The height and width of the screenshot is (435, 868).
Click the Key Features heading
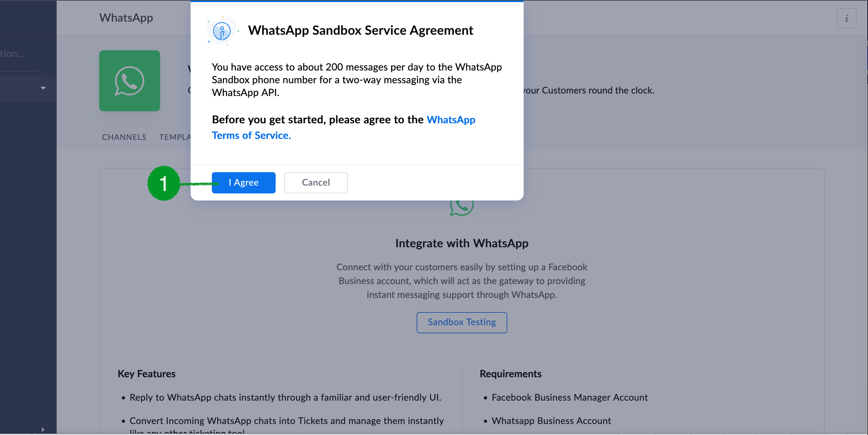(x=146, y=374)
